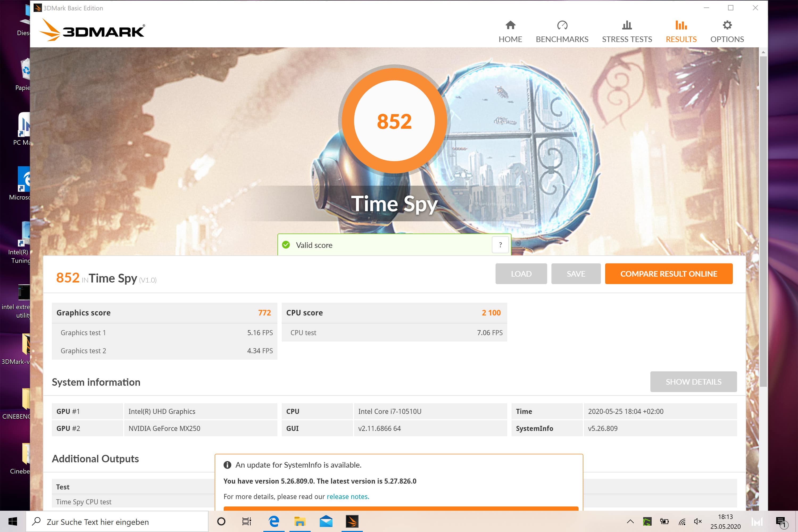Viewport: 798px width, 532px height.
Task: Open Cortana from the taskbar
Action: 221,521
